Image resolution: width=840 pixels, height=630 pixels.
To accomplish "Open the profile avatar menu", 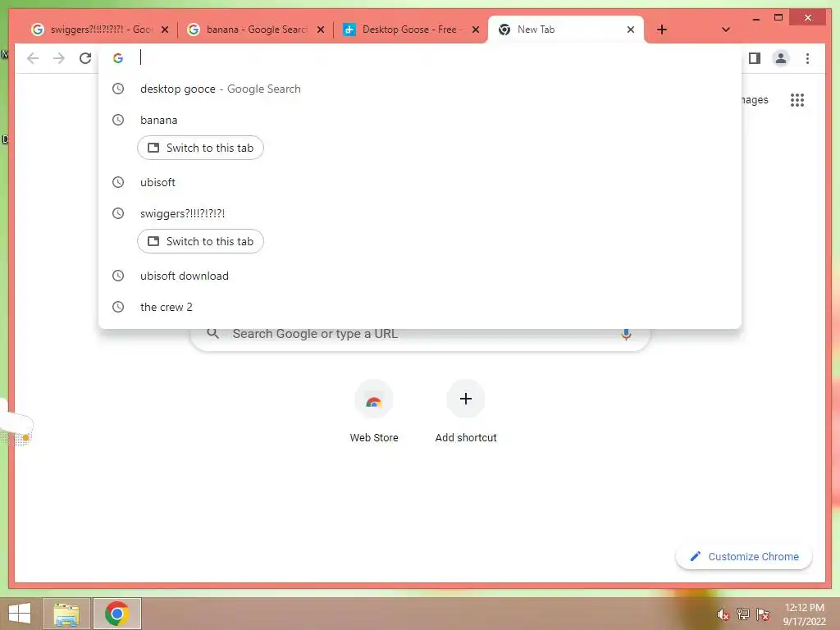I will [x=781, y=58].
